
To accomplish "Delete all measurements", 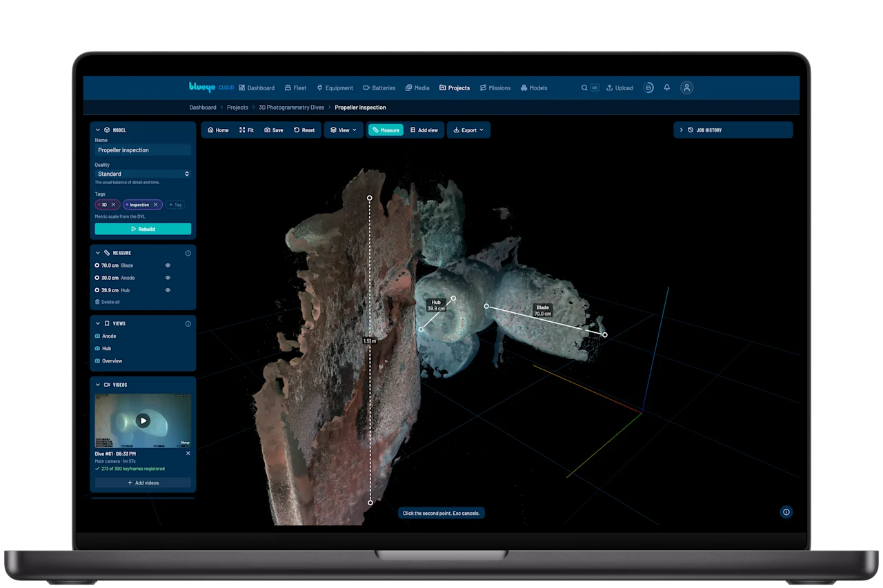I will [x=107, y=302].
